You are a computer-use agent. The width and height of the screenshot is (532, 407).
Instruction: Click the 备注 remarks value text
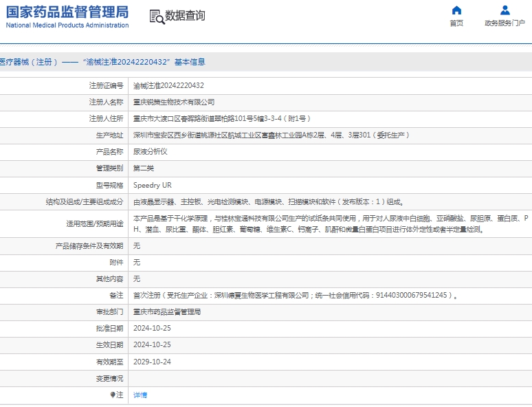coord(295,296)
